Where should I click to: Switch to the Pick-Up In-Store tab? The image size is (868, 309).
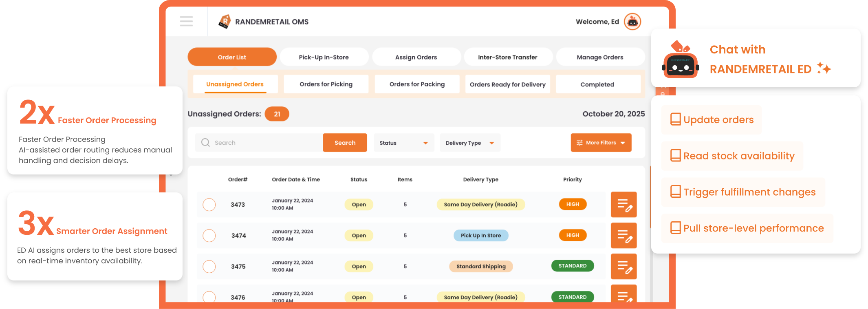(324, 57)
